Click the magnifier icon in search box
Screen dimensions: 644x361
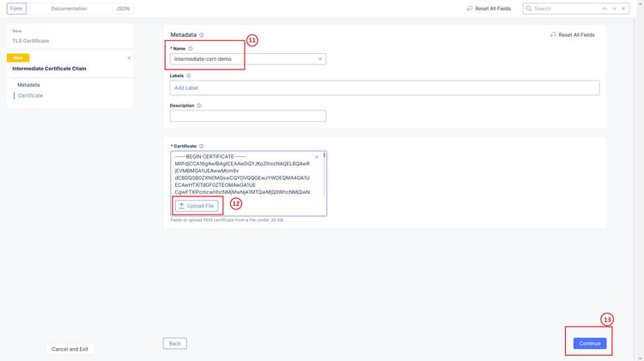529,9
